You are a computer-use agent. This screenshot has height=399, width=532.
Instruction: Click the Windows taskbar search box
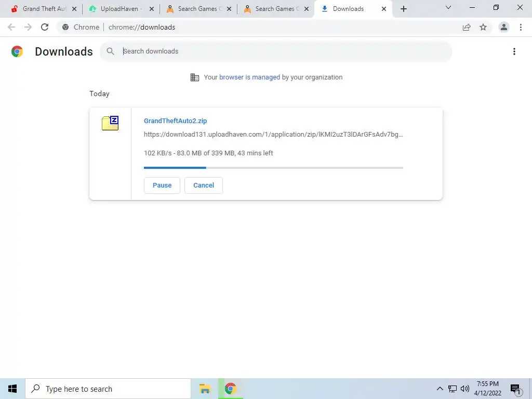[x=108, y=389]
